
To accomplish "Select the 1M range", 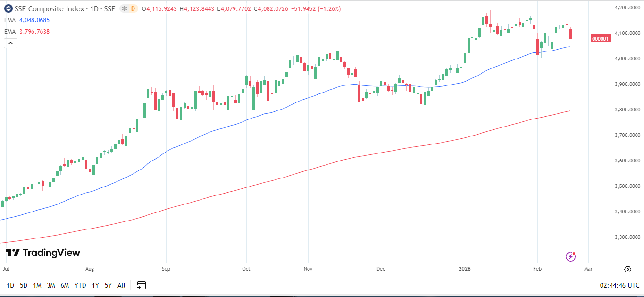I will [37, 285].
